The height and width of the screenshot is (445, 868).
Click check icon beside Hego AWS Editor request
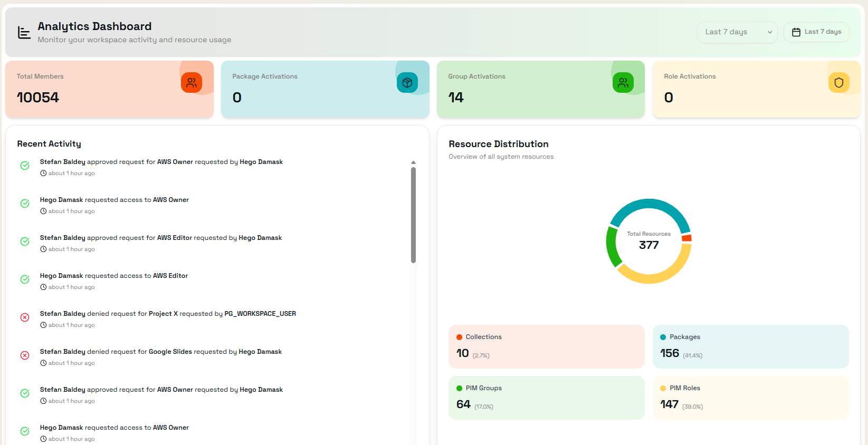click(25, 279)
